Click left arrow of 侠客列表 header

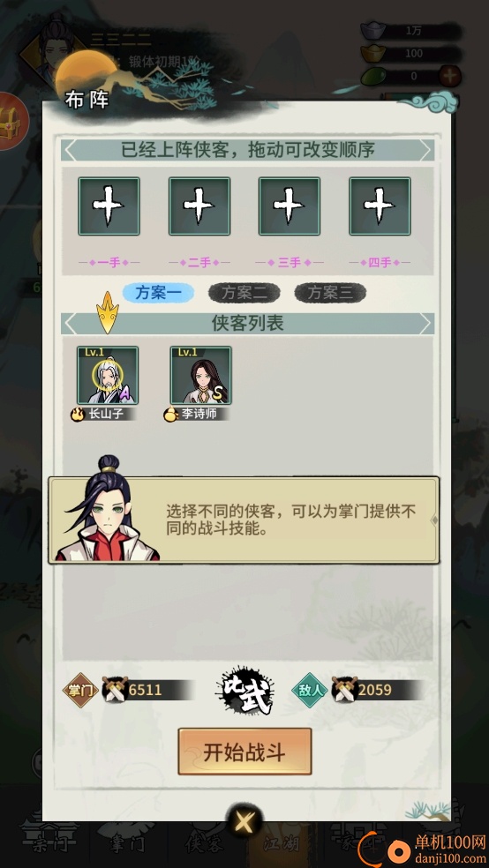click(x=71, y=324)
